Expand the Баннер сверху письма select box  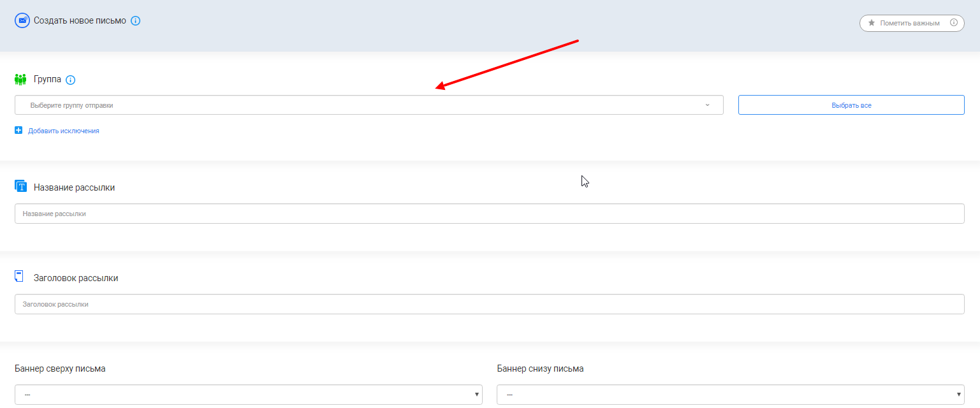pyautogui.click(x=248, y=395)
